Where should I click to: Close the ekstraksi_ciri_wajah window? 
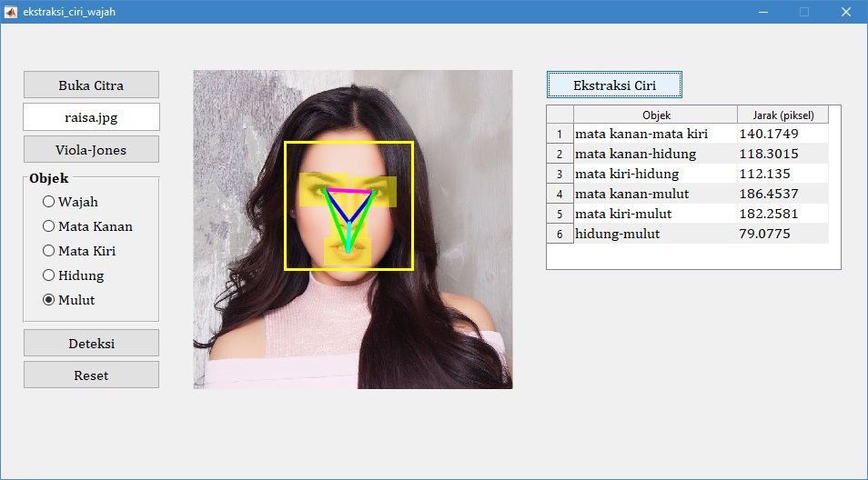(x=845, y=12)
